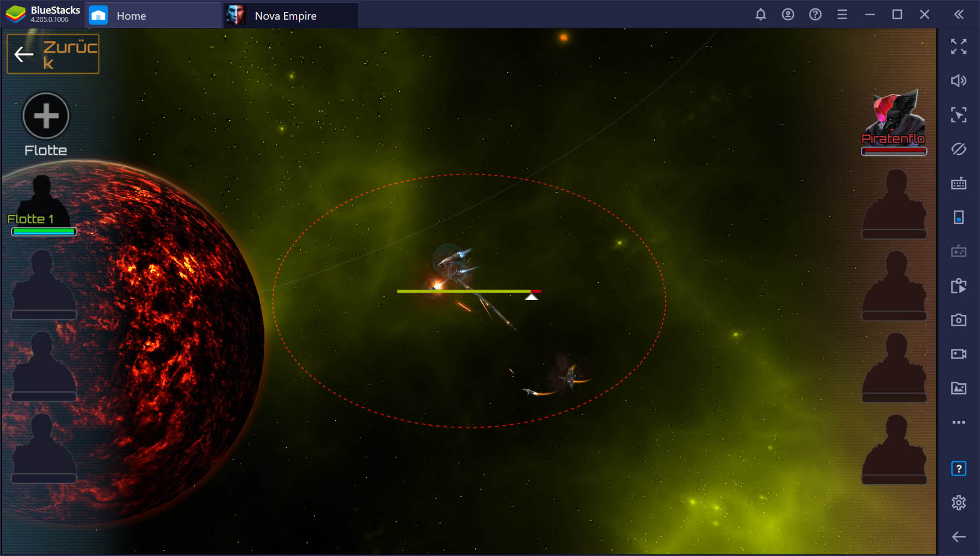Switch to the Nova Empire tab

291,15
